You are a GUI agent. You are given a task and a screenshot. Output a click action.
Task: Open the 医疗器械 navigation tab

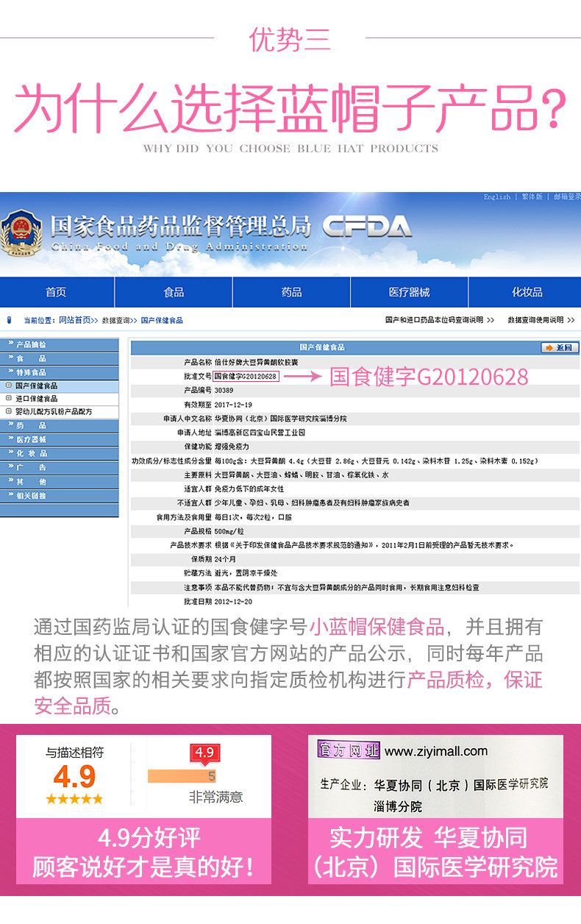[409, 292]
